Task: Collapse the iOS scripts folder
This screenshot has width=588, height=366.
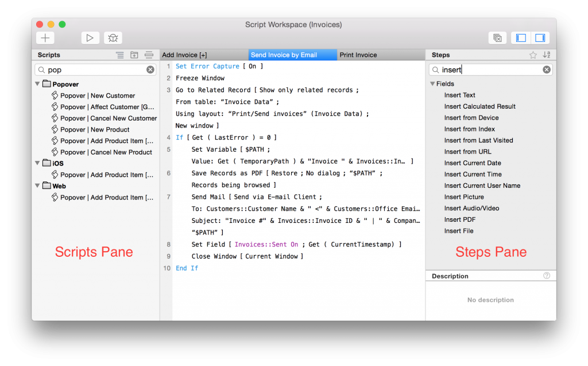Action: click(38, 163)
